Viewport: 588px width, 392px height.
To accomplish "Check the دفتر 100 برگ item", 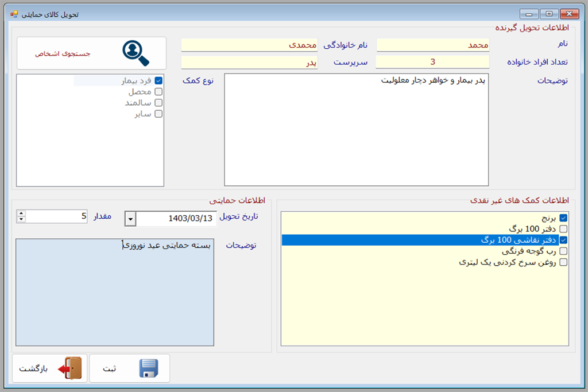I will [x=563, y=229].
